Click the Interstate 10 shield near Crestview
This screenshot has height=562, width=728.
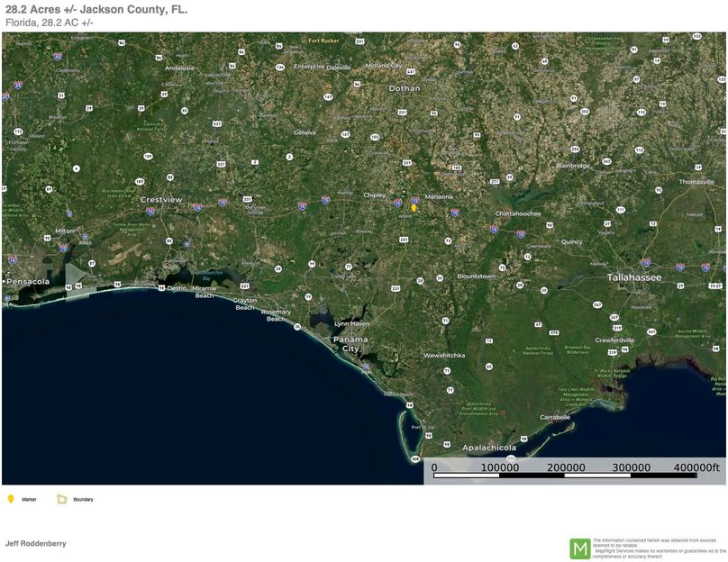pyautogui.click(x=150, y=211)
